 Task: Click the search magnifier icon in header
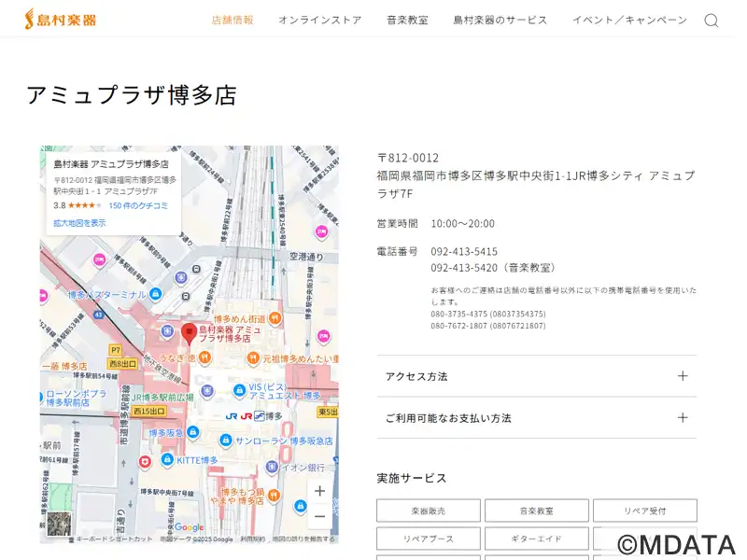(x=711, y=21)
